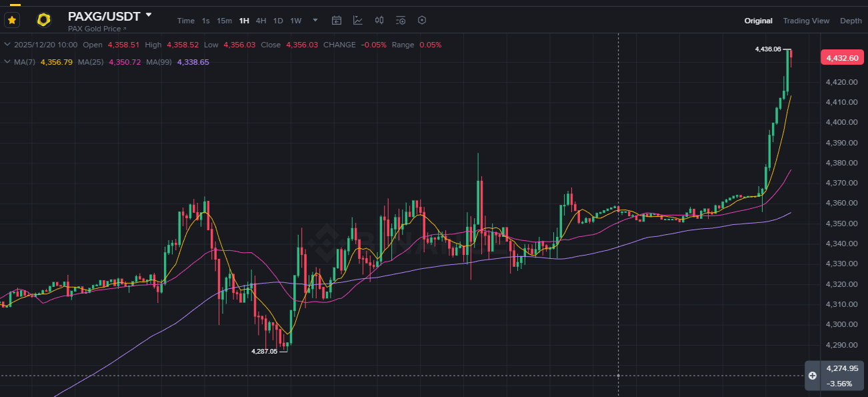Image resolution: width=868 pixels, height=397 pixels.
Task: Switch to the Trading View tab
Action: point(806,21)
